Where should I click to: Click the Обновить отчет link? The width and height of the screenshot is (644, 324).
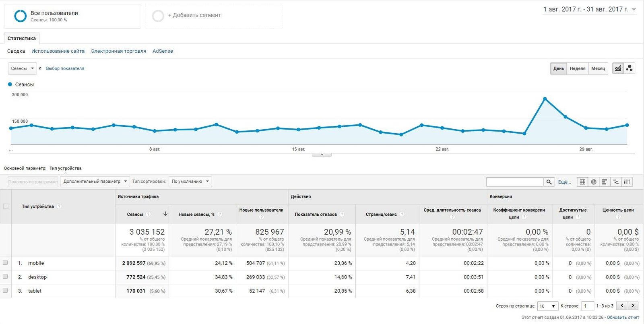point(623,318)
